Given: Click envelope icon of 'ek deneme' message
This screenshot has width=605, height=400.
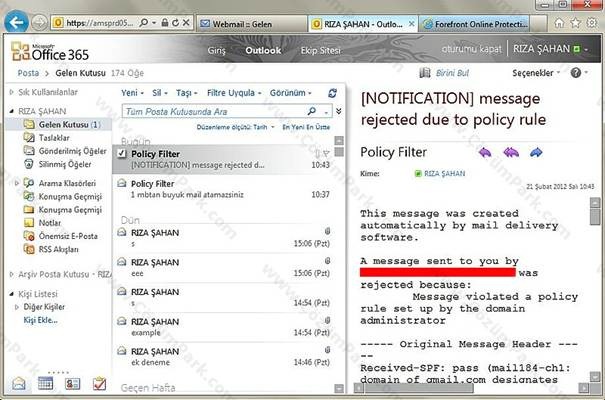Looking at the screenshot, I should [x=122, y=351].
